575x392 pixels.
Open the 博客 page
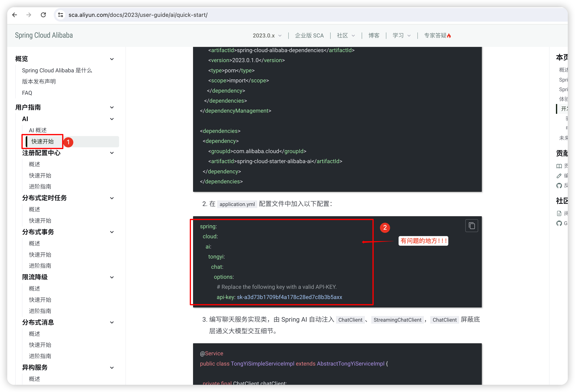pyautogui.click(x=374, y=36)
